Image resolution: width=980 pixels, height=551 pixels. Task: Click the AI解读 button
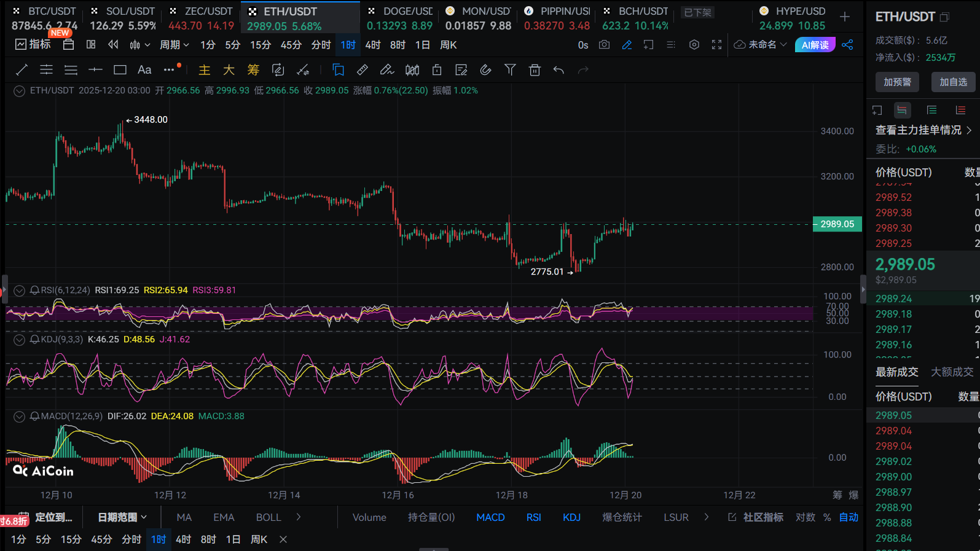click(815, 45)
